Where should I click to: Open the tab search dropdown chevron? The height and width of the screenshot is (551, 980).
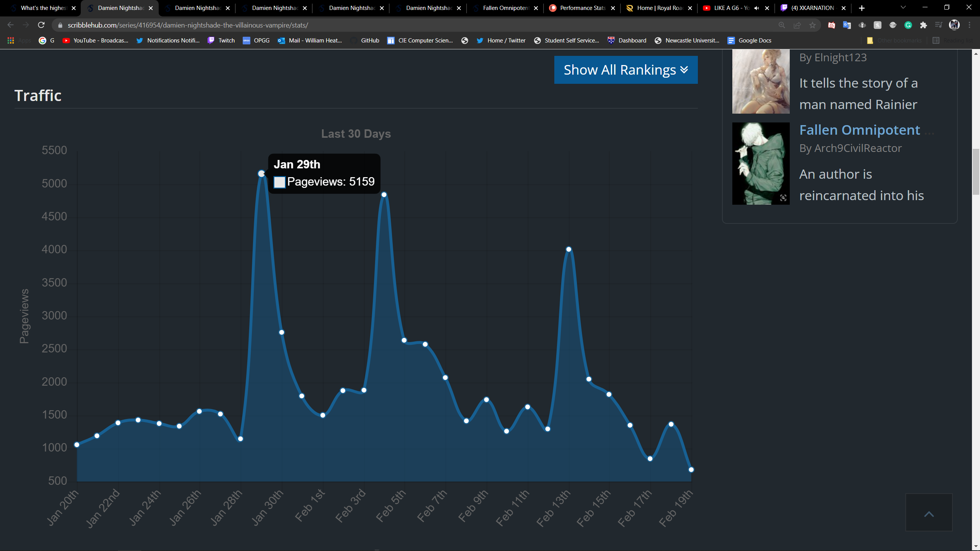pos(903,8)
